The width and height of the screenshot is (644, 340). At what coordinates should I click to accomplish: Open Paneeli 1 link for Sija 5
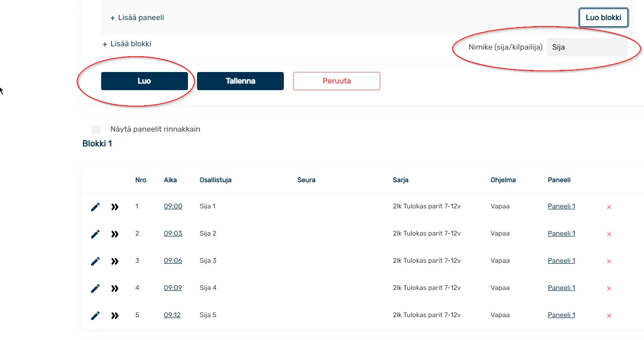(561, 315)
